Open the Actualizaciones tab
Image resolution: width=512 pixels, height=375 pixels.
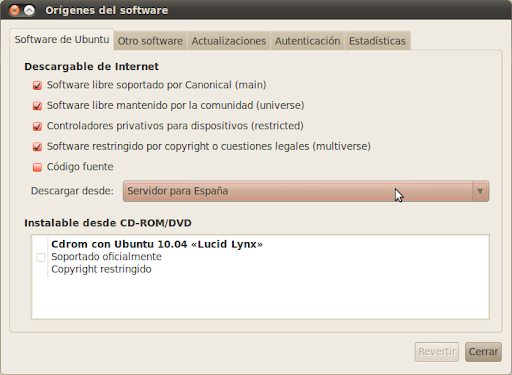pos(229,41)
